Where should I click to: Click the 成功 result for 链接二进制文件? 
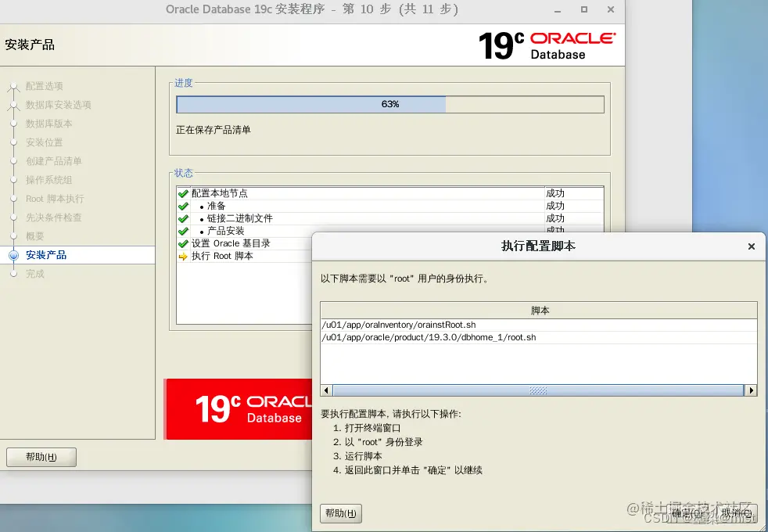tap(555, 218)
